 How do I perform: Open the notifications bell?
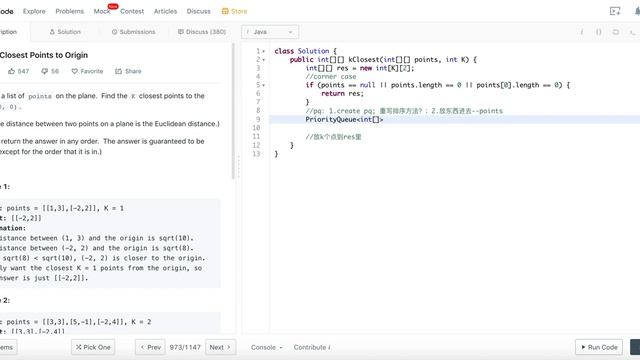point(637,11)
